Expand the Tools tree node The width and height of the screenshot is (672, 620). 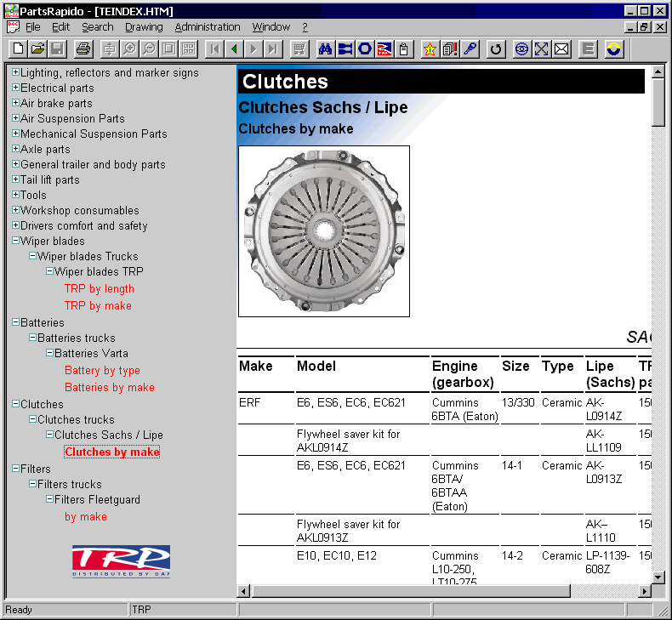15,195
